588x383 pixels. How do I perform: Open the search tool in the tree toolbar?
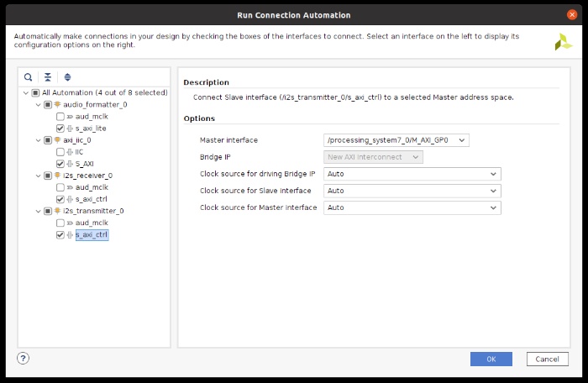pos(28,77)
